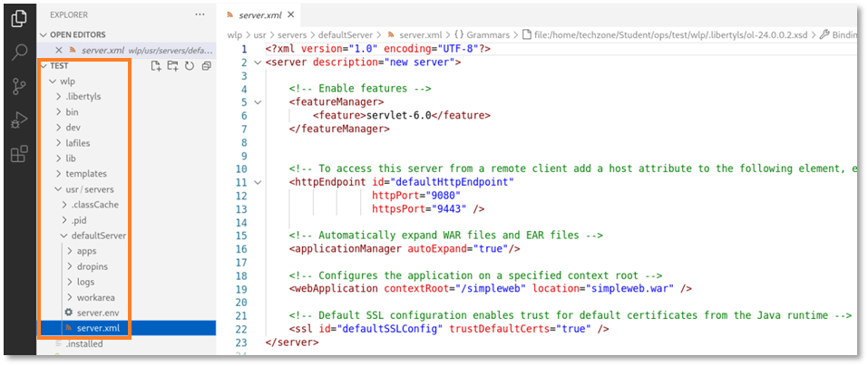This screenshot has width=868, height=366.
Task: Fold the featureManager block at line 5
Action: [x=258, y=102]
